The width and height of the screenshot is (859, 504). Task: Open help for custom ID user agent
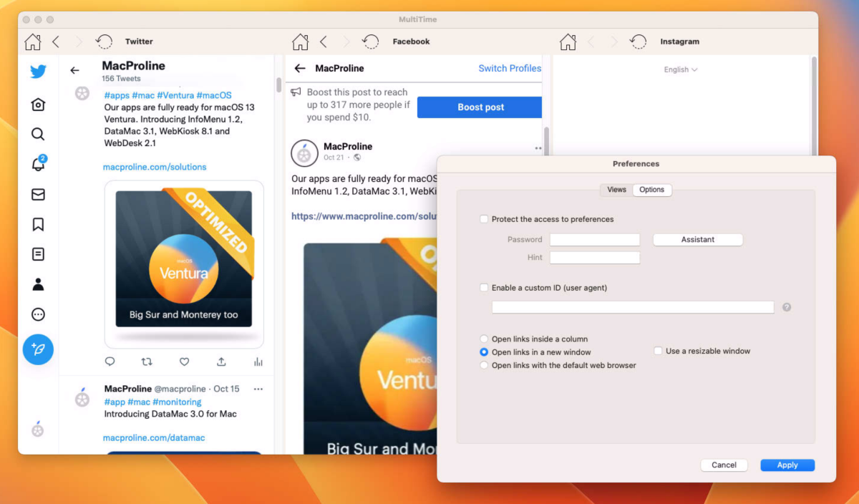[787, 307]
